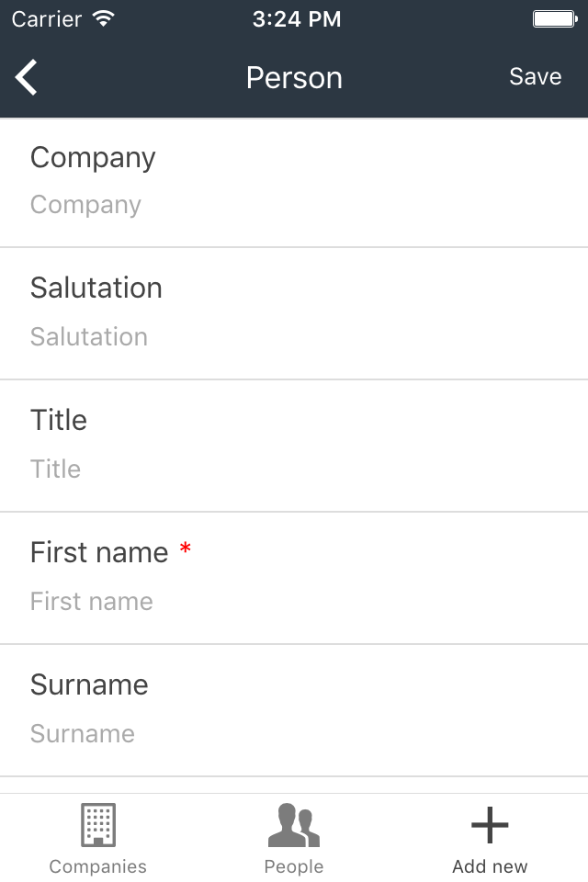This screenshot has height=882, width=588.
Task: Focus the Title placeholder input field
Action: click(x=294, y=469)
